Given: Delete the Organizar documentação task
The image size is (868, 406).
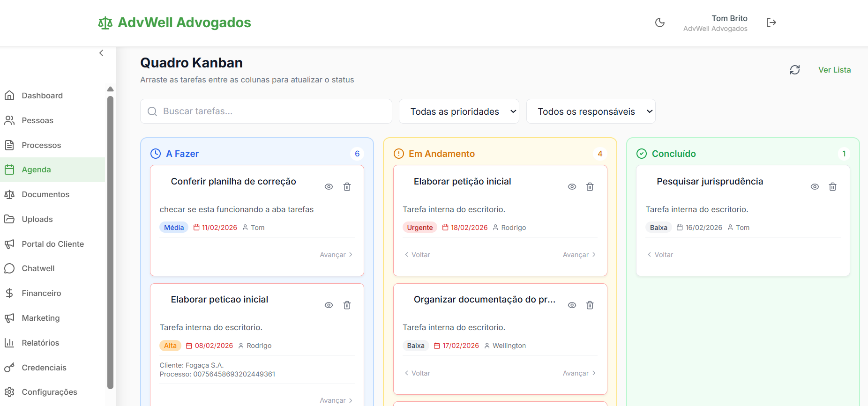Looking at the screenshot, I should (590, 305).
